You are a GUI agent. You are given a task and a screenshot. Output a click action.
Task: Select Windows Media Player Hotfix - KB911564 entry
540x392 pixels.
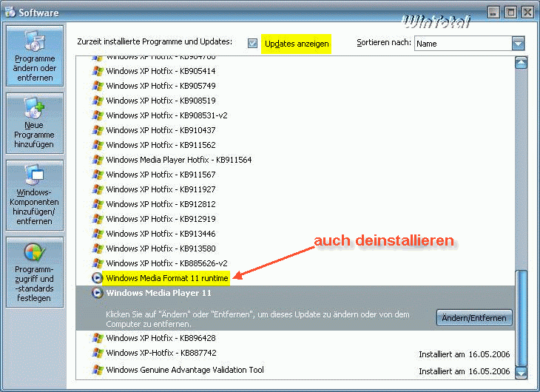point(179,160)
